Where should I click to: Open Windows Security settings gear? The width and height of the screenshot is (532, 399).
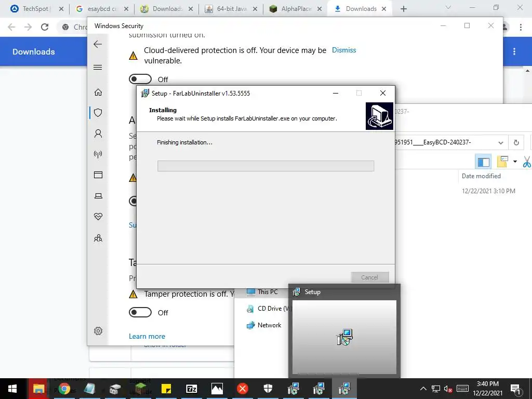click(x=98, y=331)
